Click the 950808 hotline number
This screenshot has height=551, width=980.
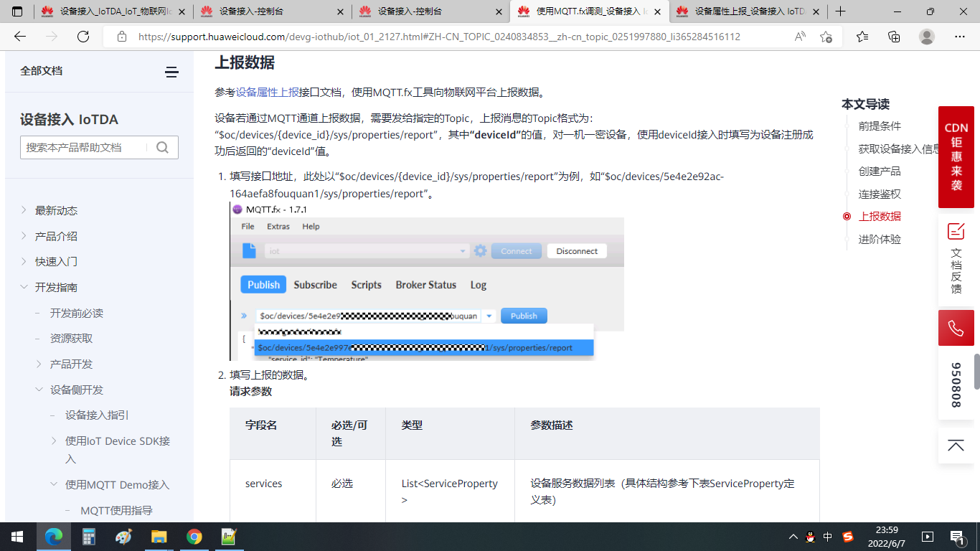(956, 385)
